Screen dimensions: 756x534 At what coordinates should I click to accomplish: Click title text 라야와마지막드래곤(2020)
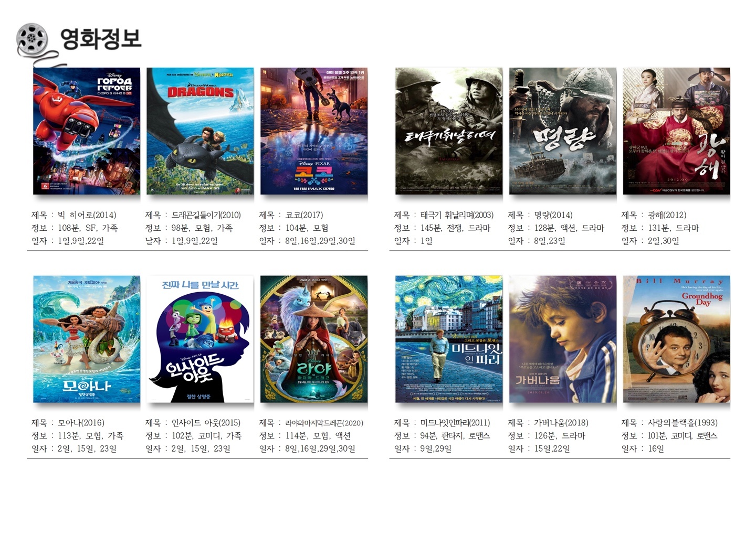point(324,423)
